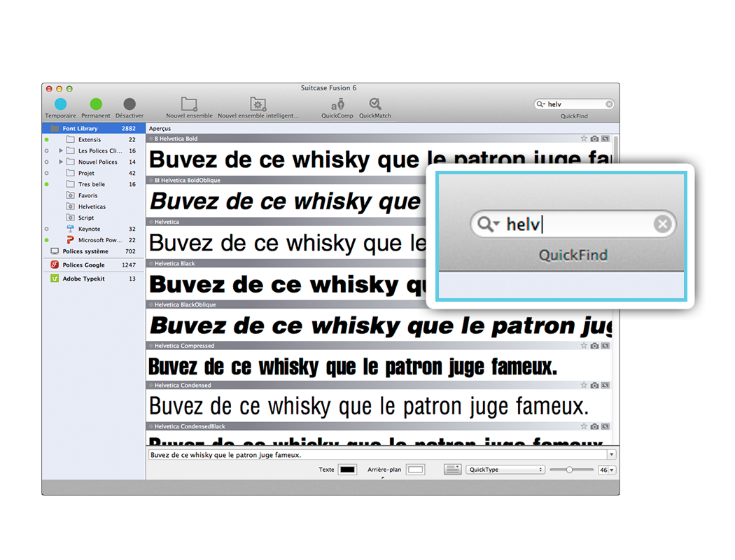Screen dimensions: 735x560
Task: Click the green Permanent activation button
Action: pos(96,104)
